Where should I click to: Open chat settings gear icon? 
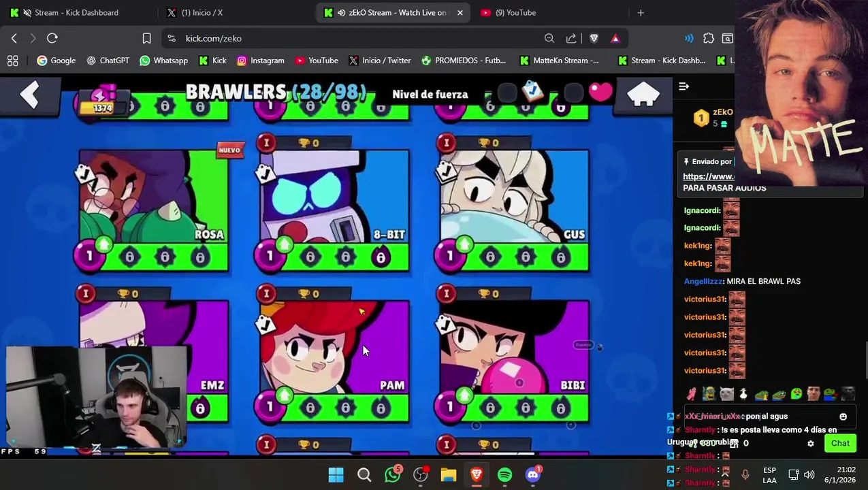(x=810, y=444)
